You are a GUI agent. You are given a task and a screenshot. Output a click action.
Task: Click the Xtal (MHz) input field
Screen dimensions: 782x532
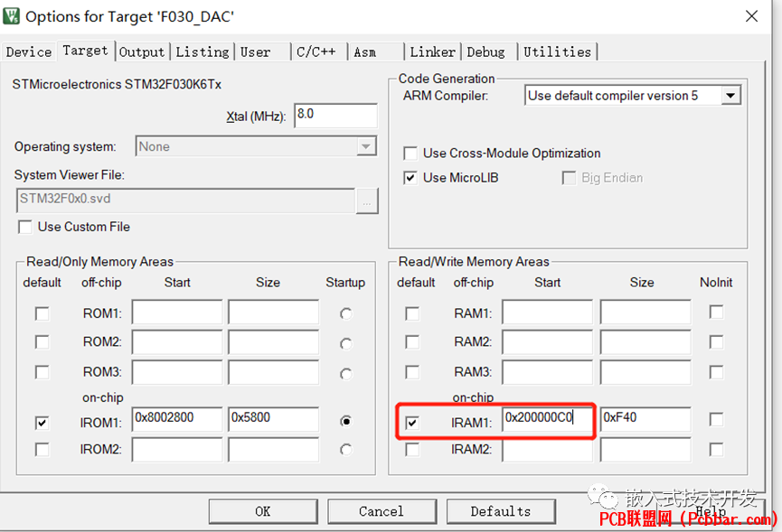tap(335, 116)
